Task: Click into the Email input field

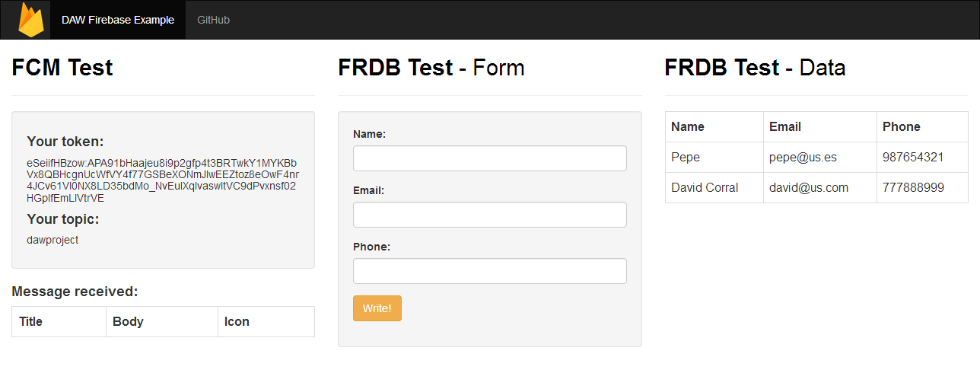Action: (x=489, y=215)
